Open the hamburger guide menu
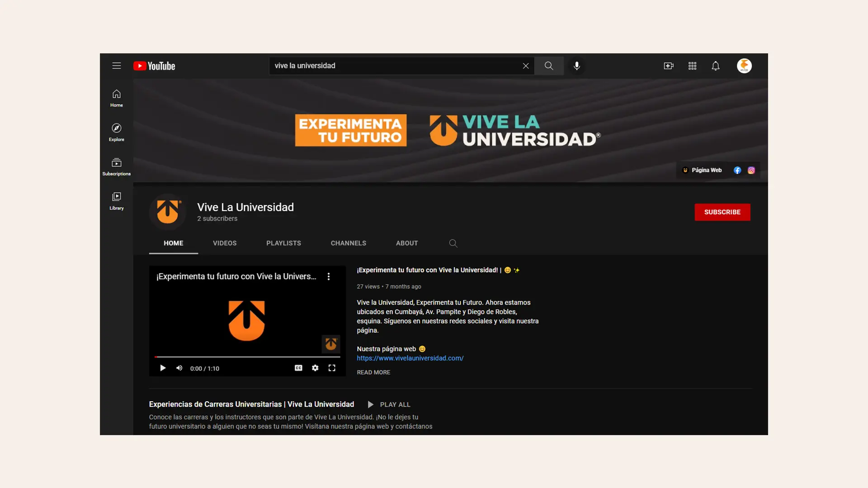The image size is (868, 488). 117,66
